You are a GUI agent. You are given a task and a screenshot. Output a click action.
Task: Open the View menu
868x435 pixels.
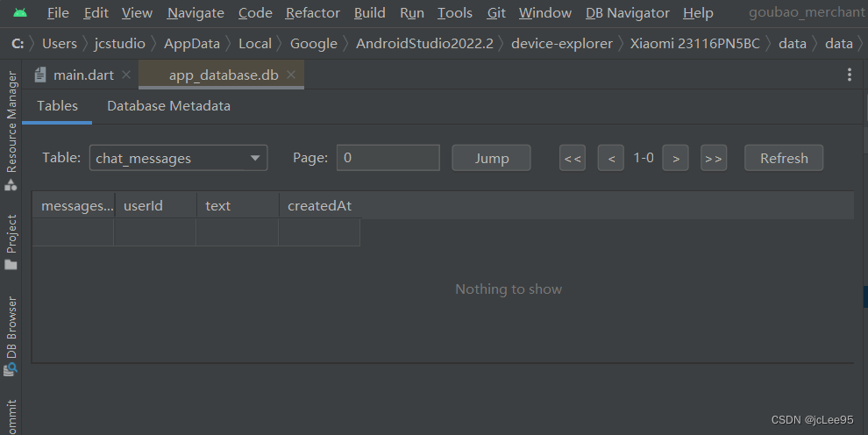click(137, 13)
